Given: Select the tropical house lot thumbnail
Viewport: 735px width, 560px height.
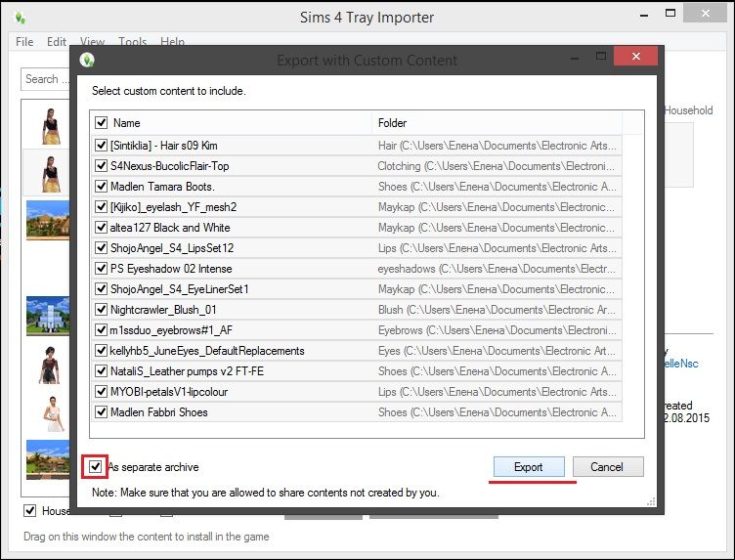Looking at the screenshot, I should pyautogui.click(x=48, y=220).
